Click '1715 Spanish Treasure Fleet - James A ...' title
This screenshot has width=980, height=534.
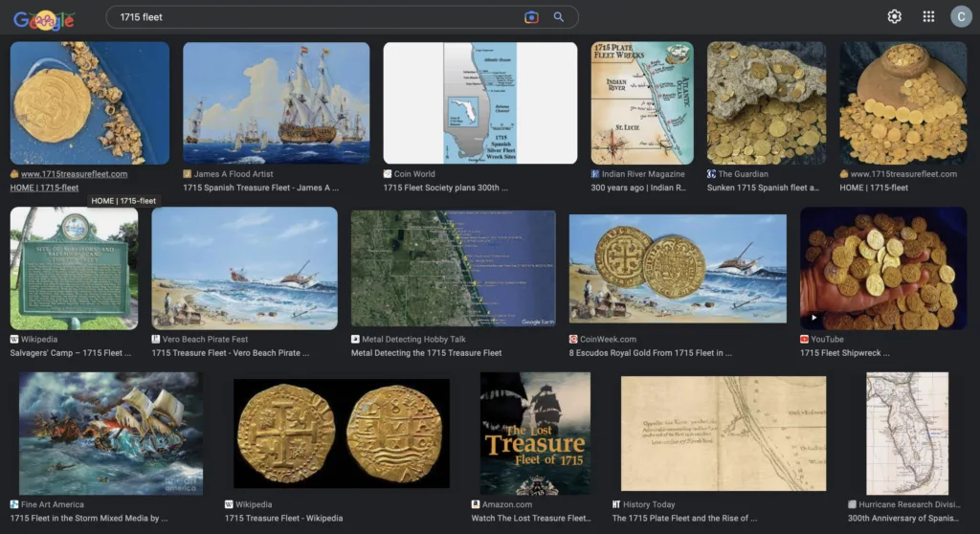pos(260,188)
